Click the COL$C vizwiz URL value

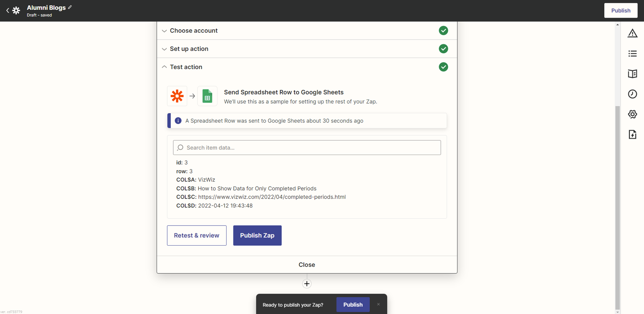pos(272,197)
